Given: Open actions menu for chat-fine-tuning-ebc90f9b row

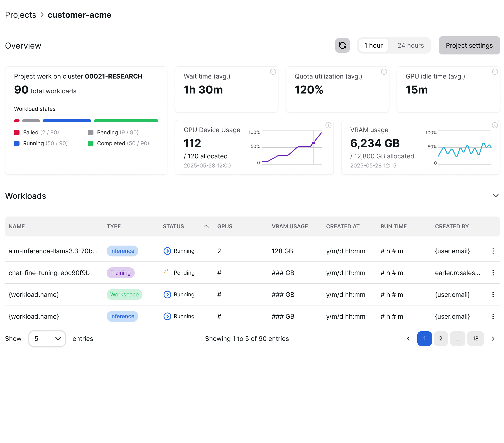Looking at the screenshot, I should (x=493, y=273).
